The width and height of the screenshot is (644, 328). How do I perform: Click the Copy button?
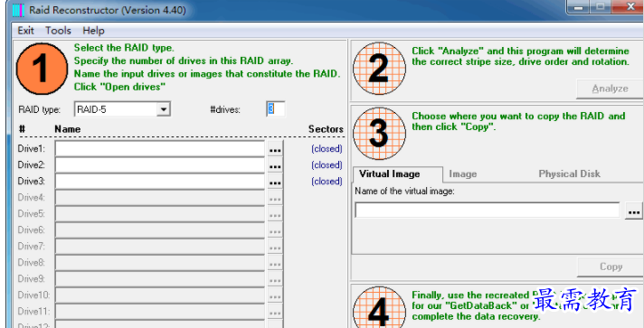coord(611,267)
